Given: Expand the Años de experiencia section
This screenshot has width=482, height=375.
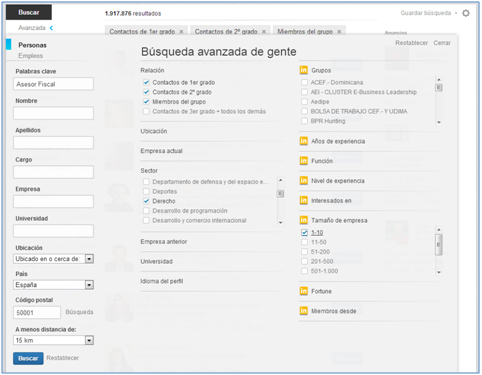Looking at the screenshot, I should (338, 141).
